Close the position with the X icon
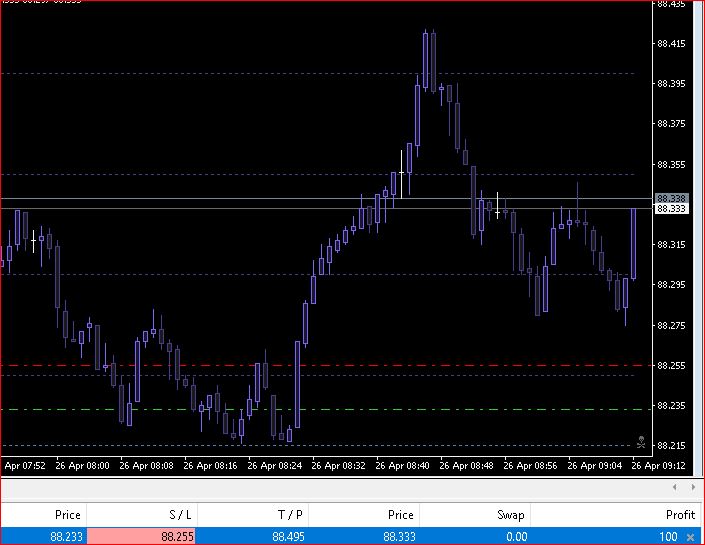 click(x=690, y=537)
